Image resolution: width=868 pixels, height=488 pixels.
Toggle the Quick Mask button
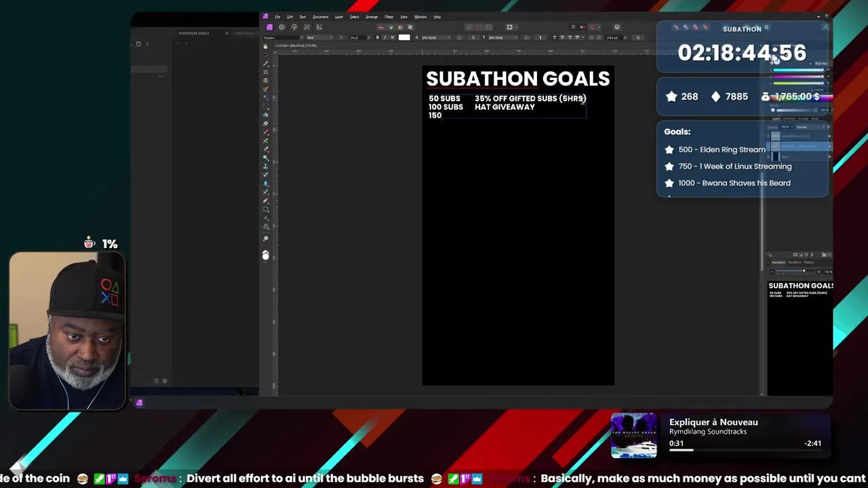coord(509,27)
